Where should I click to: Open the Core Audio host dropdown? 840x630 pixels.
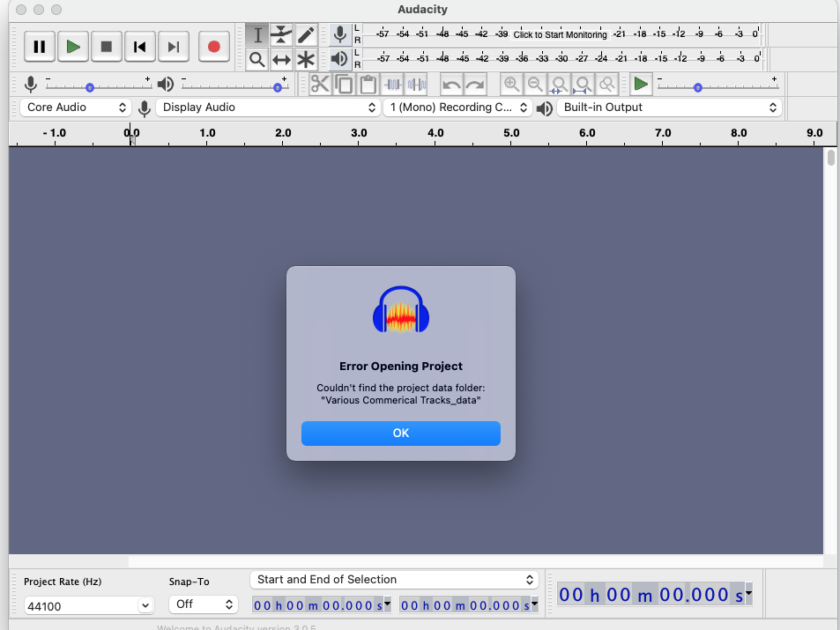(76, 107)
